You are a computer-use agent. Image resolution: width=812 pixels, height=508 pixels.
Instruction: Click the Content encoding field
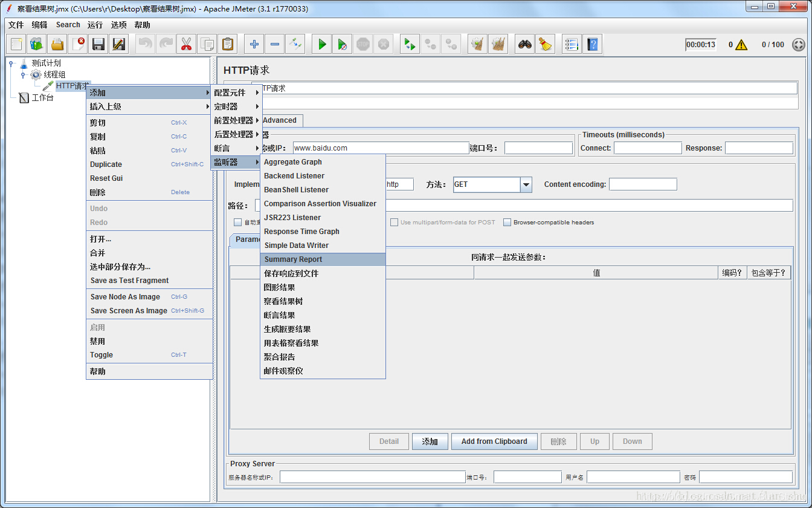click(643, 184)
